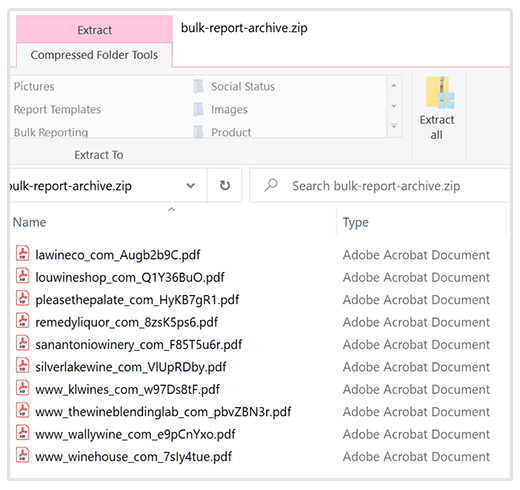520x490 pixels.
Task: Click the PDF icon of sanantoniowinery_com_F85T5u6r.pdf
Action: tap(23, 343)
